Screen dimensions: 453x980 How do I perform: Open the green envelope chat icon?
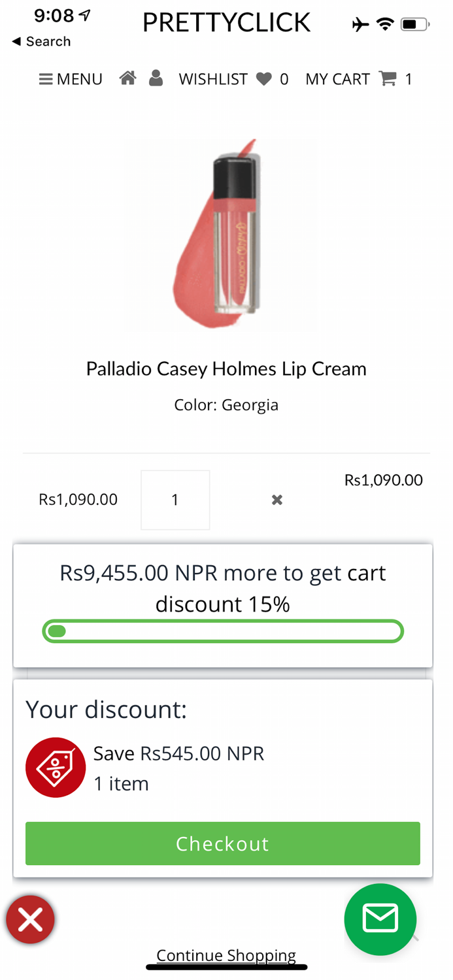(380, 919)
